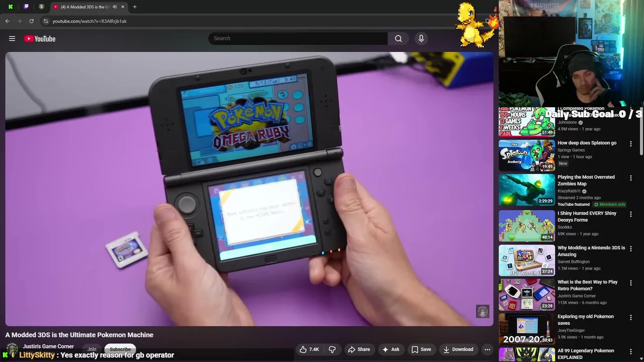The height and width of the screenshot is (362, 644).
Task: Open 'I Shiny Hunted EVERY Shiny Deoxys Forme'
Action: [587, 217]
